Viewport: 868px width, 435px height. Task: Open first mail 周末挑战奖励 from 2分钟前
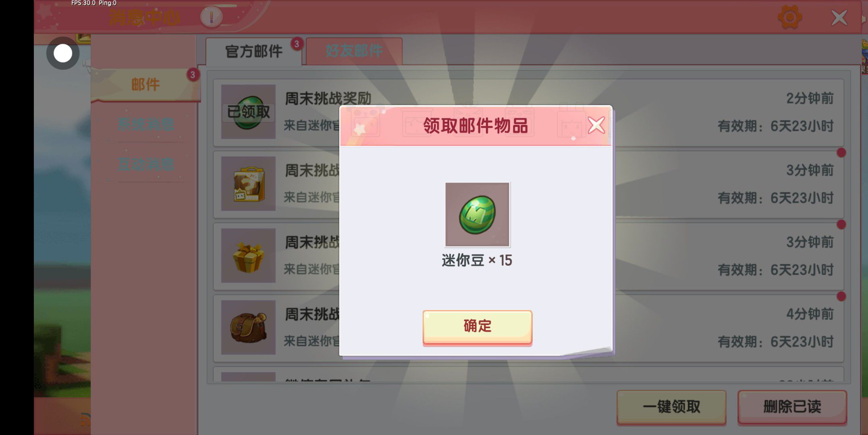point(528,112)
